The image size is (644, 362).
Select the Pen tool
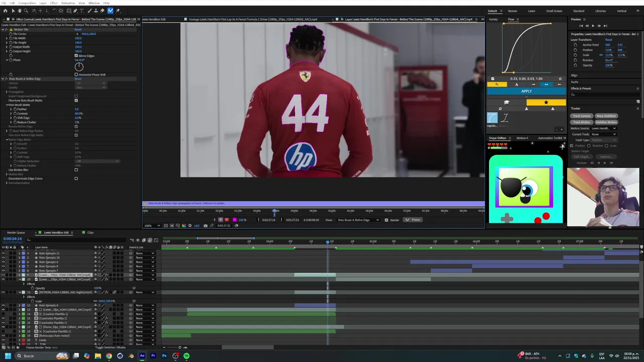click(x=75, y=11)
